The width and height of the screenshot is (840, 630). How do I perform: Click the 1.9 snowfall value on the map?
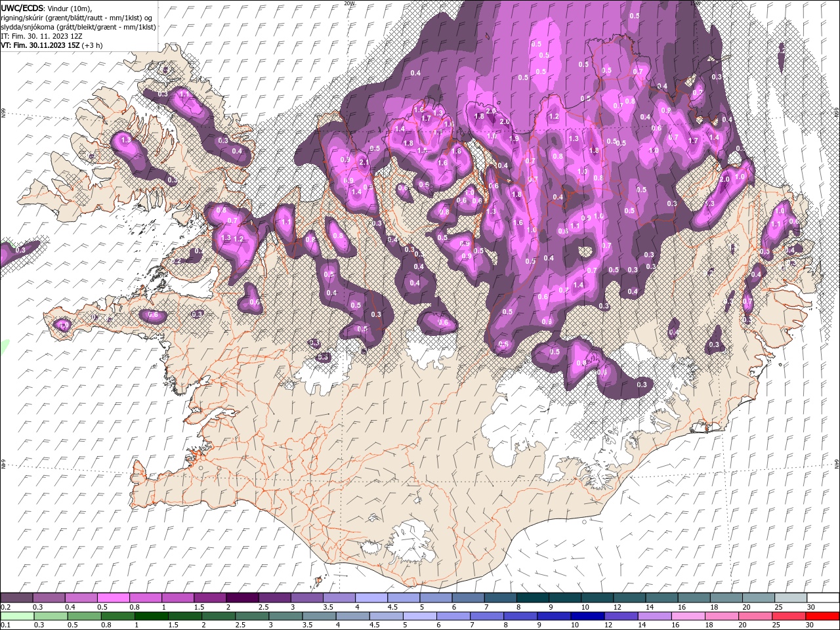click(514, 138)
